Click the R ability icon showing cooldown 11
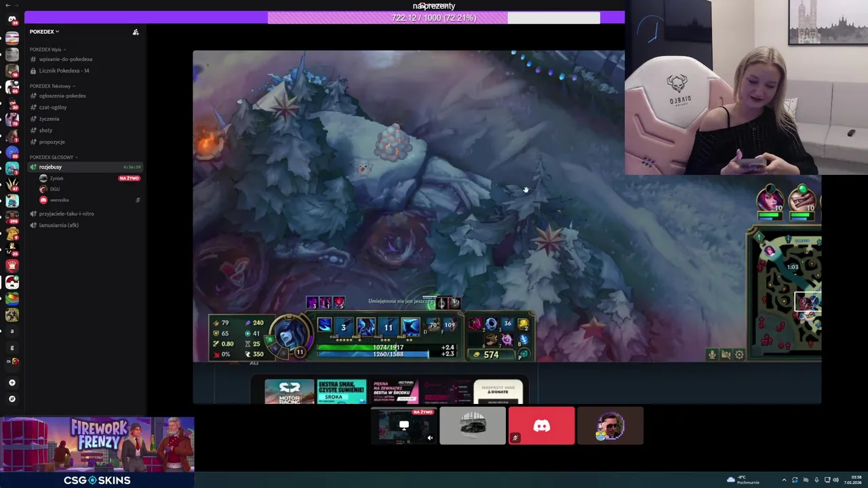Viewport: 868px width, 488px height. tap(389, 327)
